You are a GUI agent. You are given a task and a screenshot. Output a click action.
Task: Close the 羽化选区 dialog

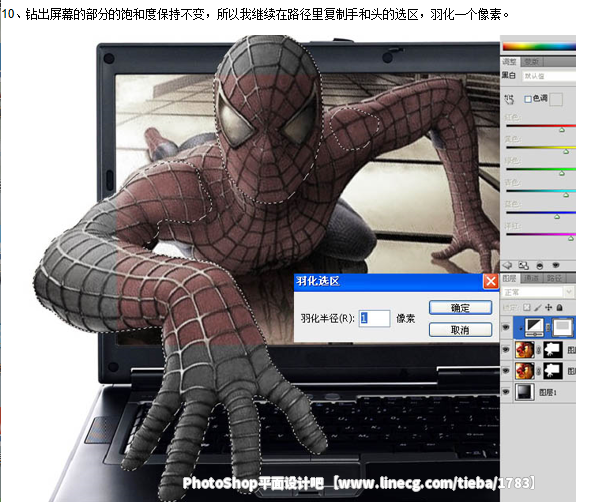click(x=490, y=281)
